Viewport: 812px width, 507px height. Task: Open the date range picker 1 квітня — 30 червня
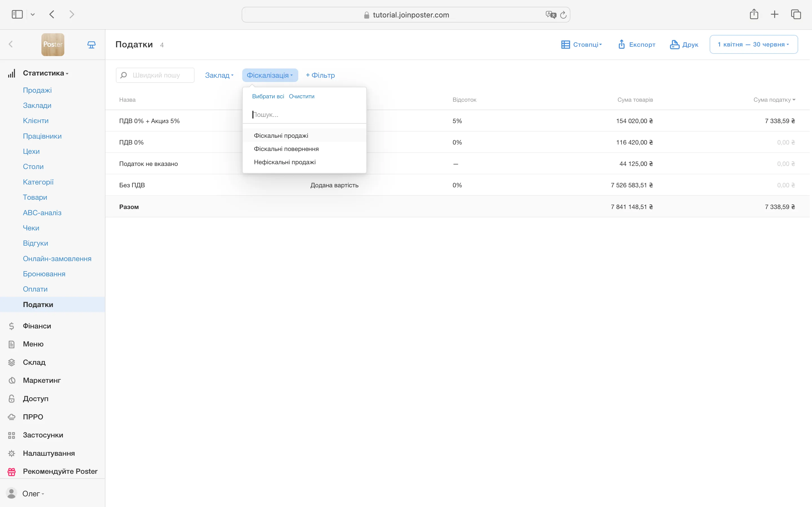753,44
